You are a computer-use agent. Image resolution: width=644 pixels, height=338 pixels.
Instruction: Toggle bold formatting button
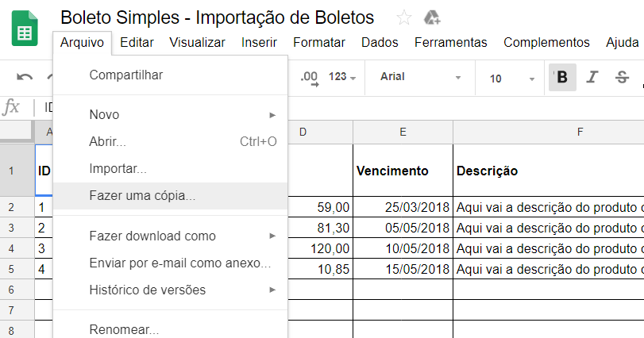pos(562,77)
